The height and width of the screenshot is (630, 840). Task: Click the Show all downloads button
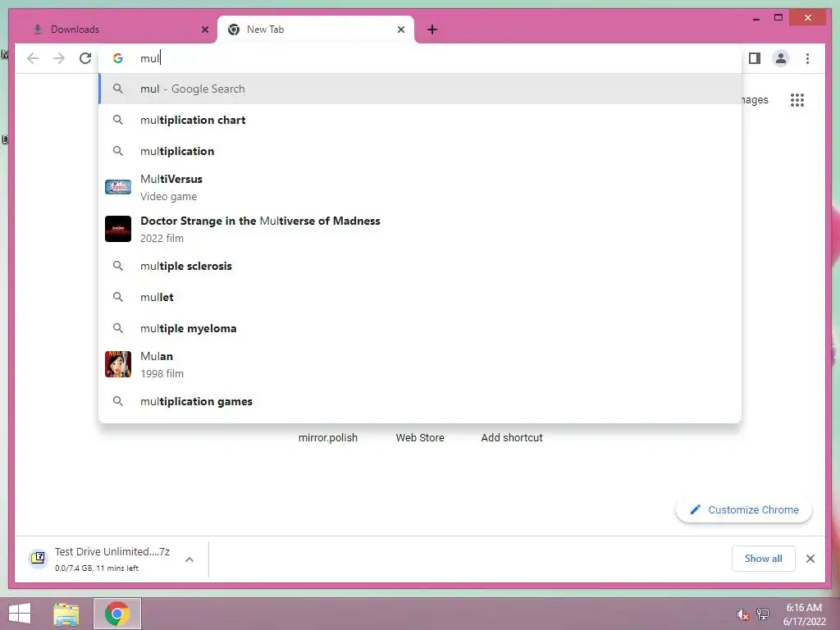tap(764, 559)
